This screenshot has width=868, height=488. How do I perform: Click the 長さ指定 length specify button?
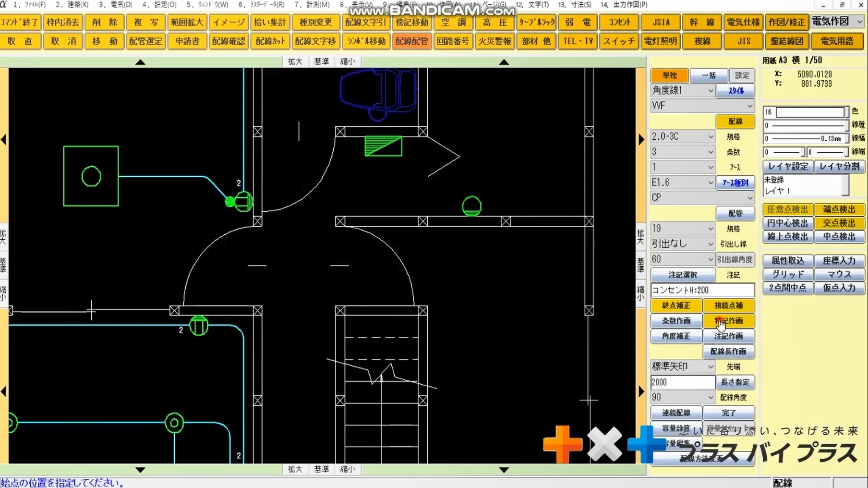coord(735,382)
